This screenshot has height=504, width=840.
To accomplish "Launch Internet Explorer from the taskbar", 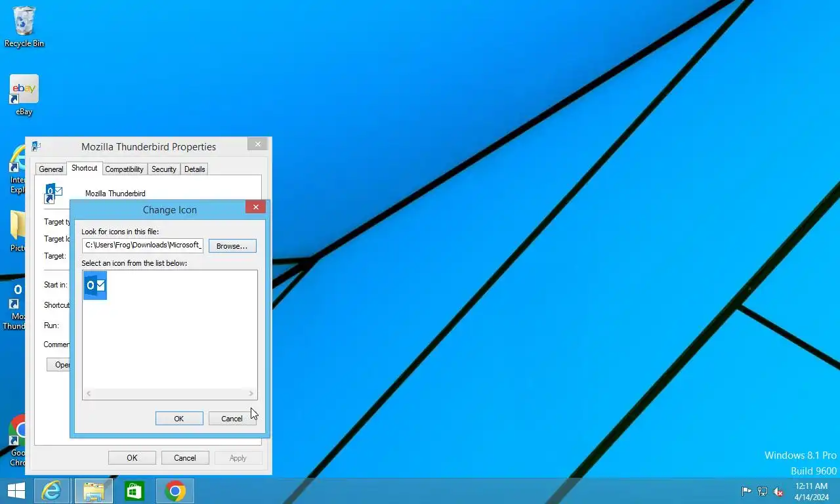I will point(51,491).
